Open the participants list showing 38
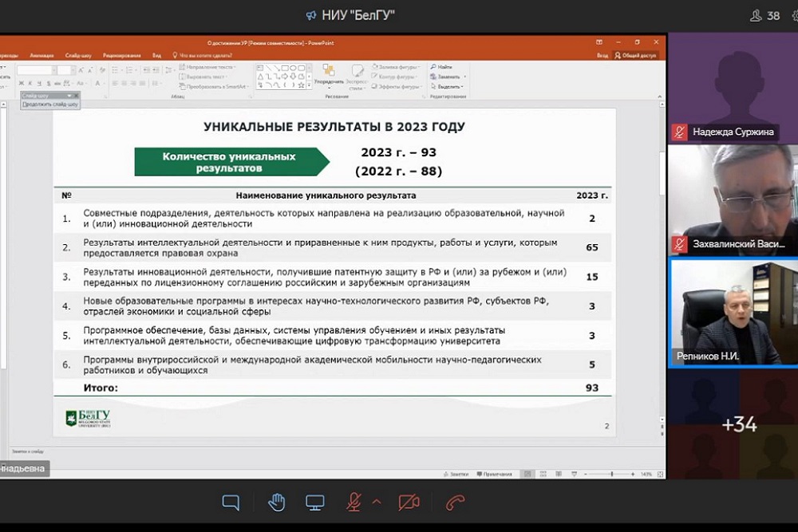This screenshot has height=532, width=798. click(x=764, y=15)
